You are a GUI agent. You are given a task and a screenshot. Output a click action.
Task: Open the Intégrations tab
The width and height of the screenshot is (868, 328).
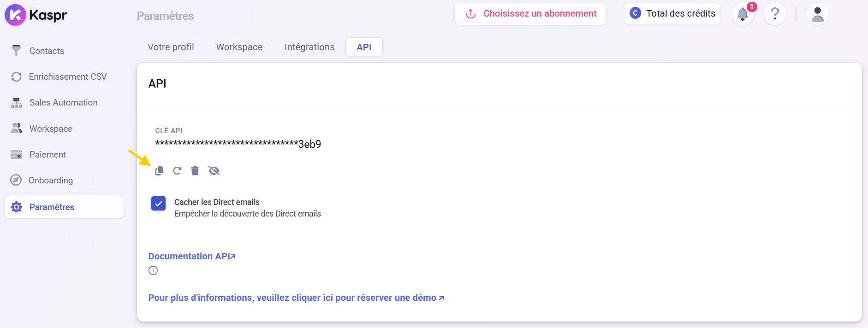309,47
